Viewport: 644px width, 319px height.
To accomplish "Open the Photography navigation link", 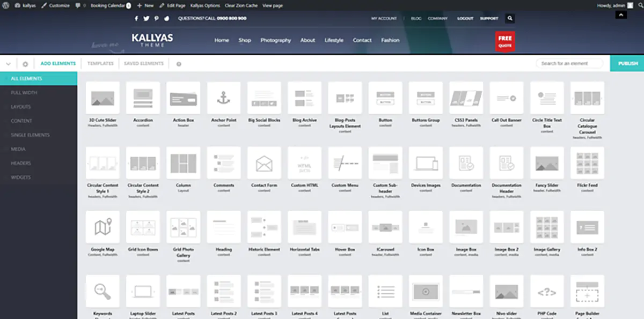I will 275,40.
